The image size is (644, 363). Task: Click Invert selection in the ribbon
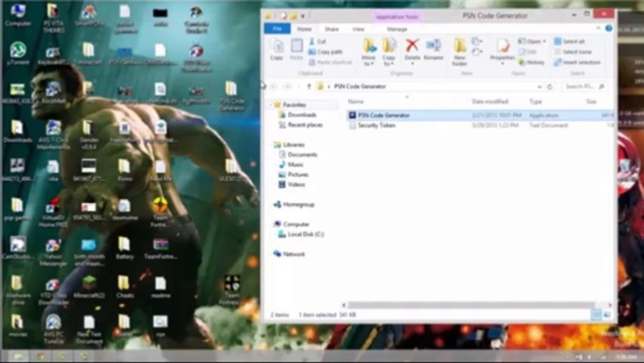click(x=577, y=63)
